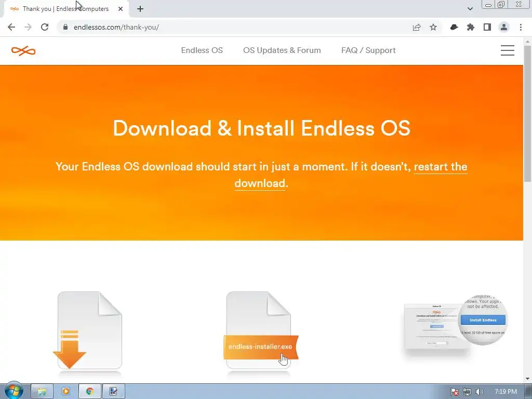The image size is (532, 399).
Task: Click the endless-installer.exe file illustration
Action: point(261,330)
